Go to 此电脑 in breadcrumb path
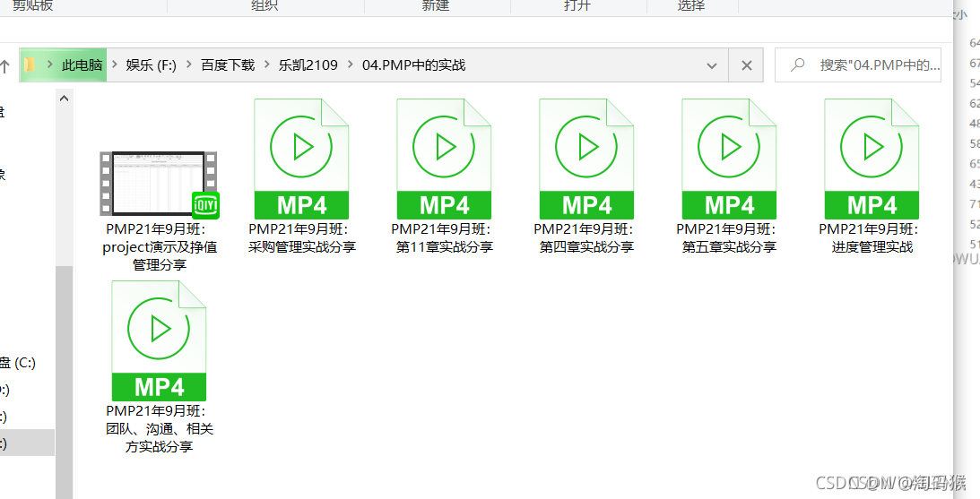Screen dimensions: 980x499 point(82,65)
